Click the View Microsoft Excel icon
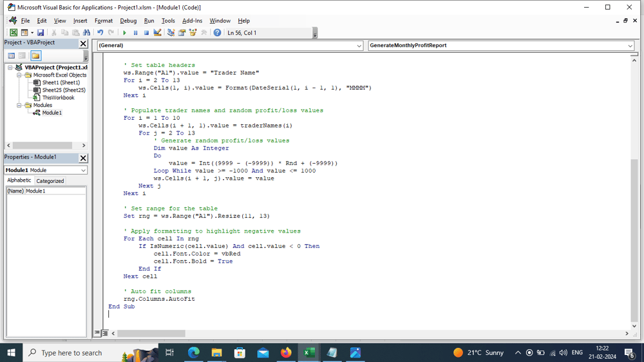644x362 pixels. click(14, 32)
